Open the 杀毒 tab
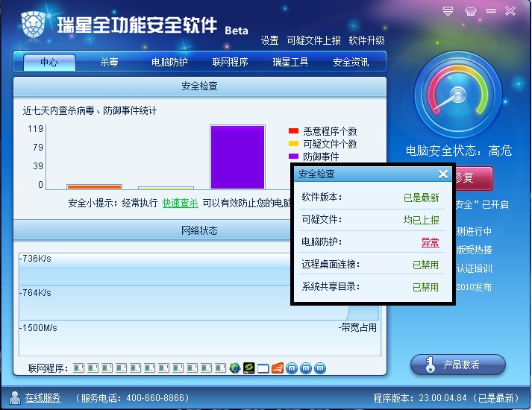This screenshot has width=532, height=410. [109, 62]
